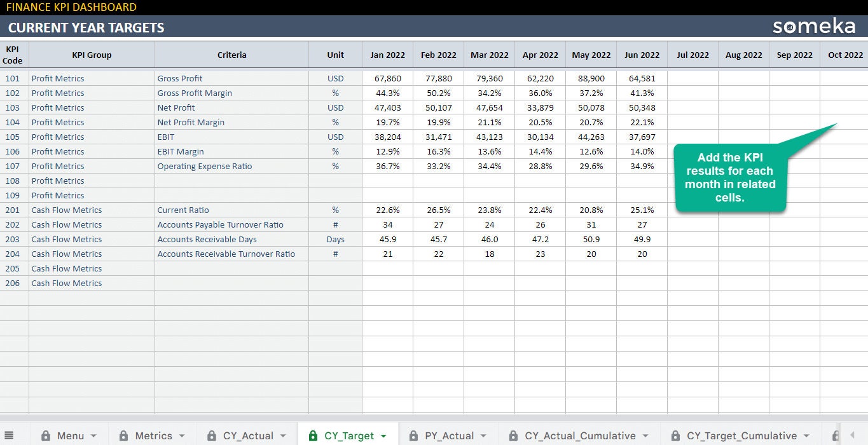Screen dimensions: 868x445
Task: Click the lock icon on CY_Actual_Cumulative tab
Action: coord(513,436)
